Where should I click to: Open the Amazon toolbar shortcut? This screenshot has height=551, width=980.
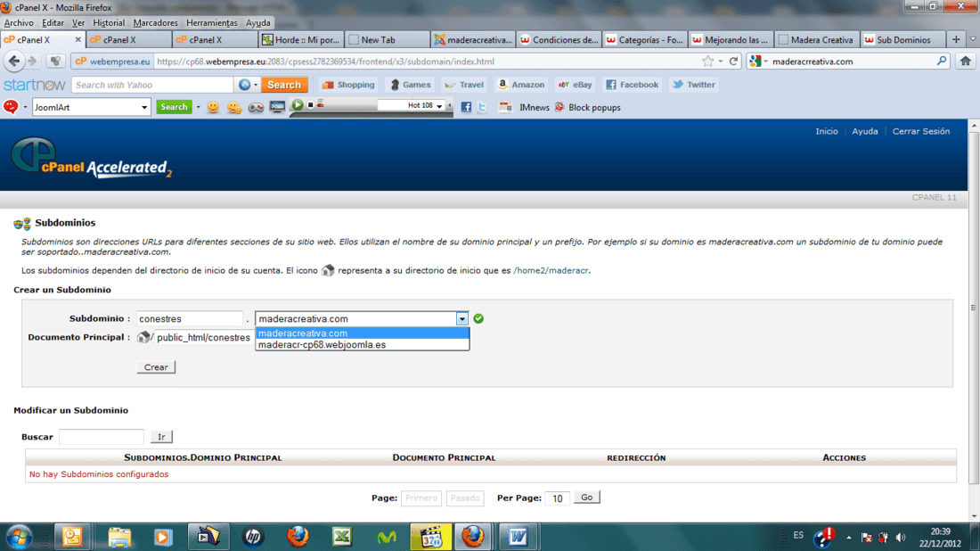click(520, 85)
